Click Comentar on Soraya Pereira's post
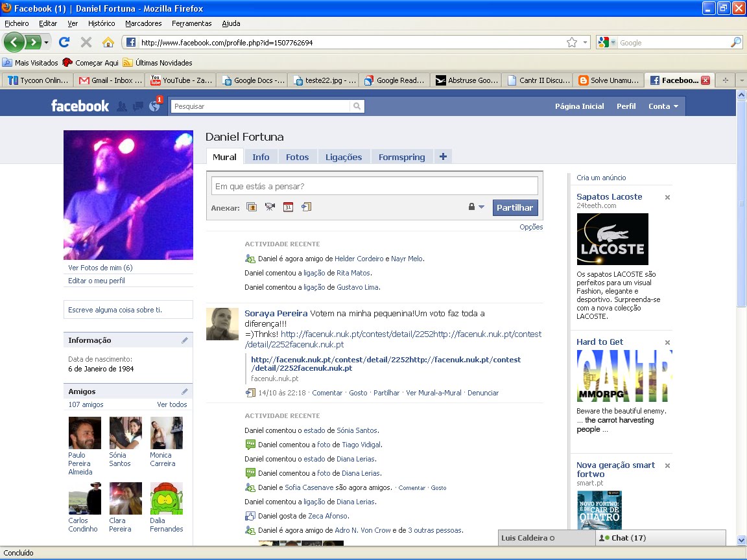Viewport: 747px width, 560px height. coord(327,393)
